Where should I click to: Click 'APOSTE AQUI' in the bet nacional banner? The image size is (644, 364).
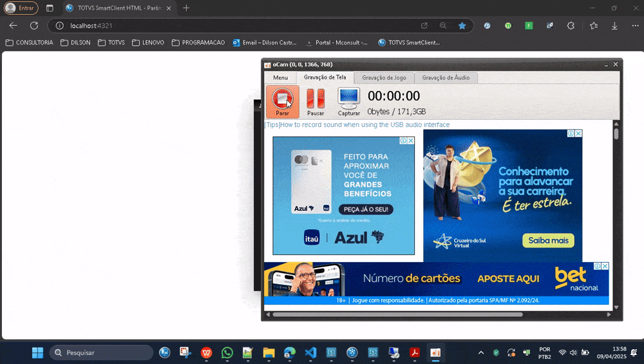[x=508, y=278]
